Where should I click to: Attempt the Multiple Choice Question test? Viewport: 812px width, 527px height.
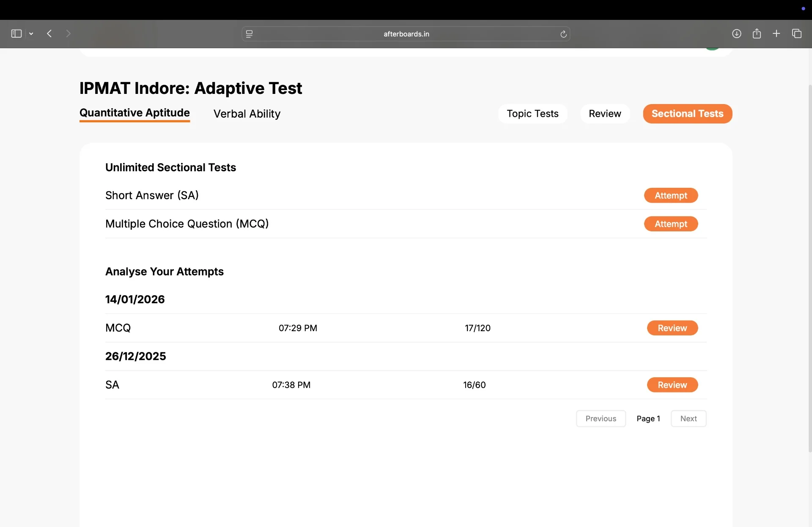[x=671, y=224]
